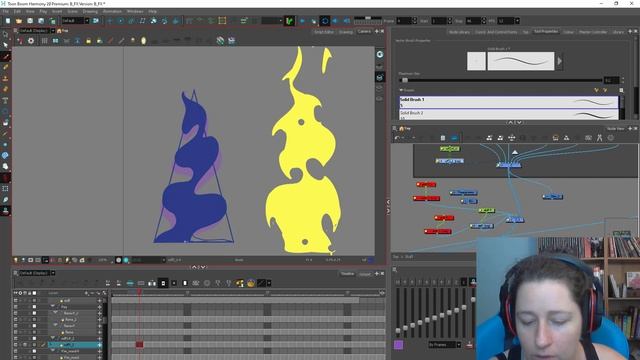Open the Colour tab

pos(568,32)
